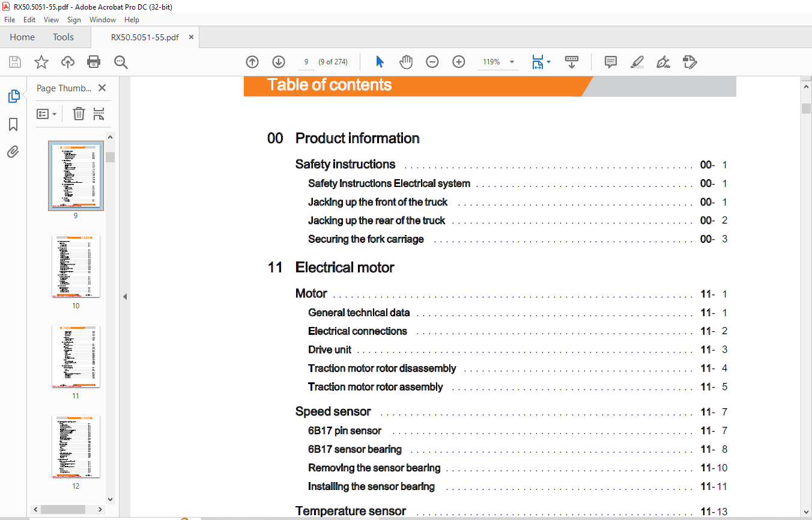Image resolution: width=812 pixels, height=520 pixels.
Task: Open the Window menu
Action: point(103,20)
